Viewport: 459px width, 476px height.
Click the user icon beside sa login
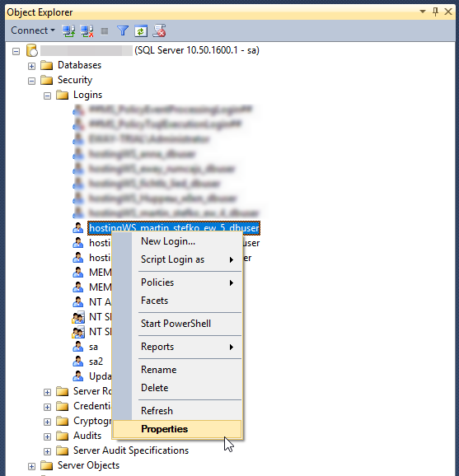click(x=78, y=347)
